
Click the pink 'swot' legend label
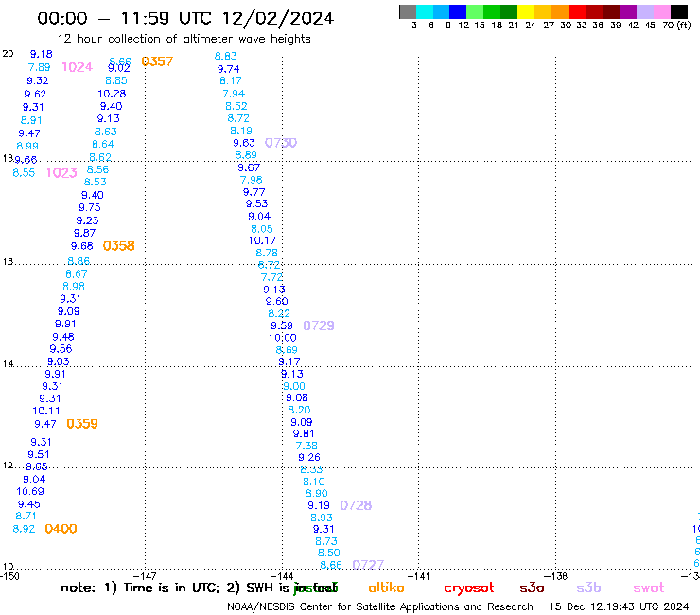tap(648, 589)
